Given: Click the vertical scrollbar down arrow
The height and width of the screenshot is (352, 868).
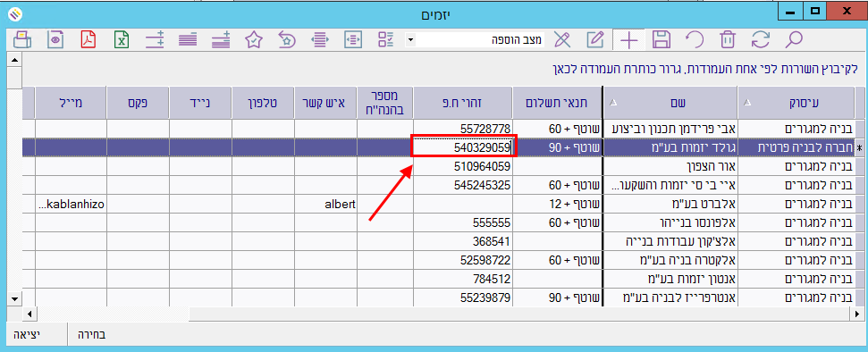Looking at the screenshot, I should 15,299.
